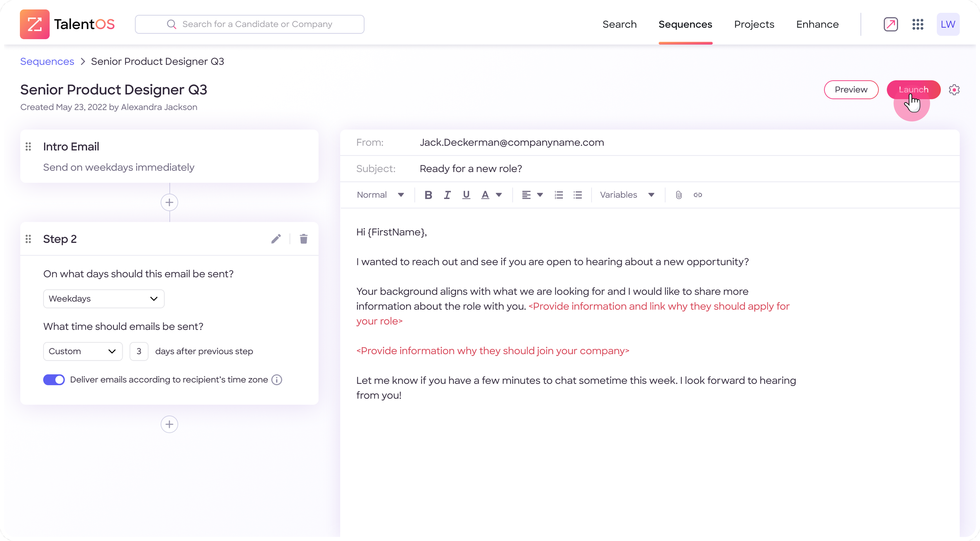The height and width of the screenshot is (541, 980).
Task: Open the Normal text style dropdown
Action: coord(380,195)
